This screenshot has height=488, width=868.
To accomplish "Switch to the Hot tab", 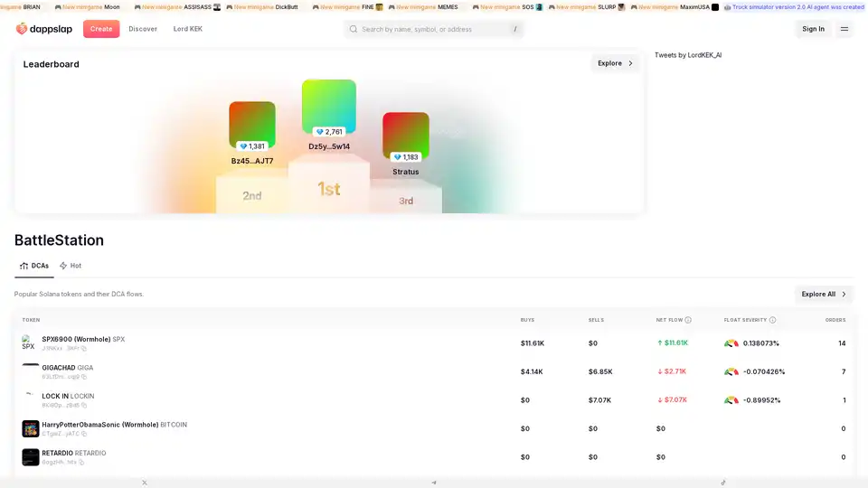I will coord(71,266).
